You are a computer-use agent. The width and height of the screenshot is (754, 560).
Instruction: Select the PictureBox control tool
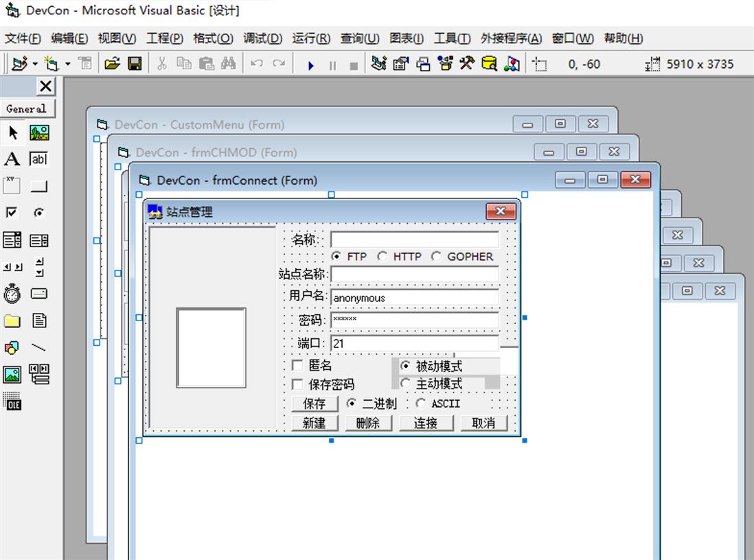click(x=39, y=132)
